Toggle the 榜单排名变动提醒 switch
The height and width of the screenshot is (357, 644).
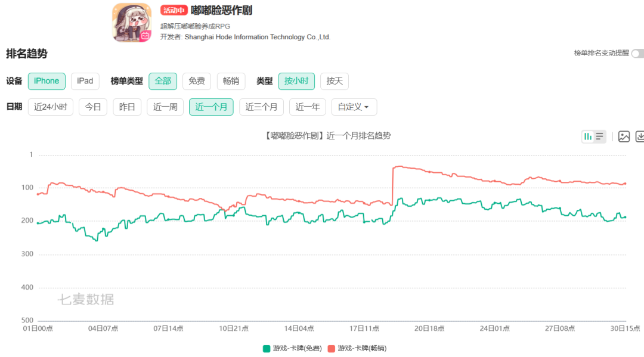638,54
